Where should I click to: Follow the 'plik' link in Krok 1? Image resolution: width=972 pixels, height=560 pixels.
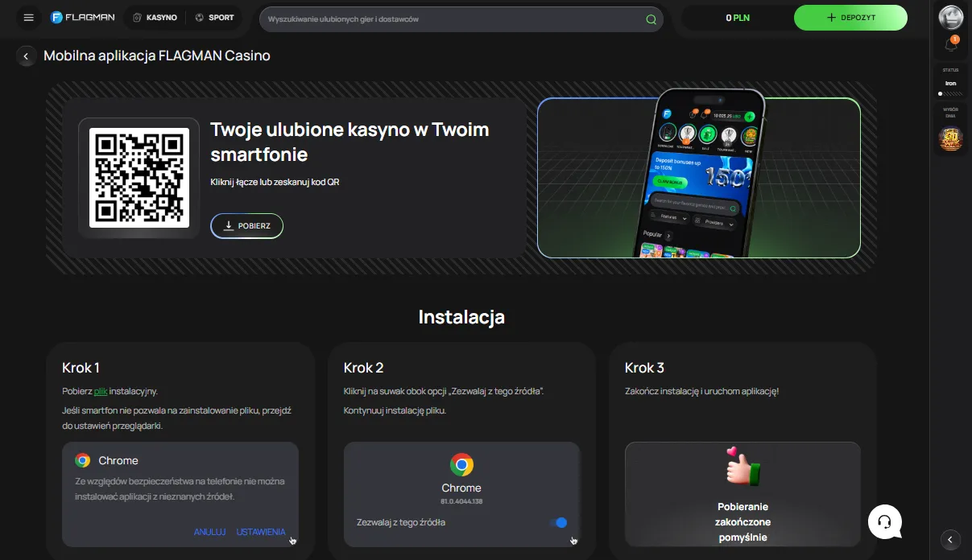101,391
